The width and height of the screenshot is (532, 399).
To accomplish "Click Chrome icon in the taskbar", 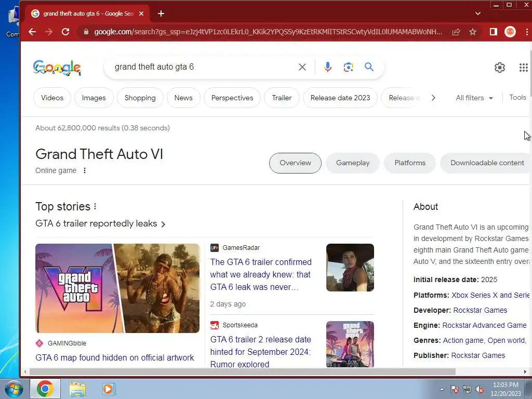I will tap(45, 389).
